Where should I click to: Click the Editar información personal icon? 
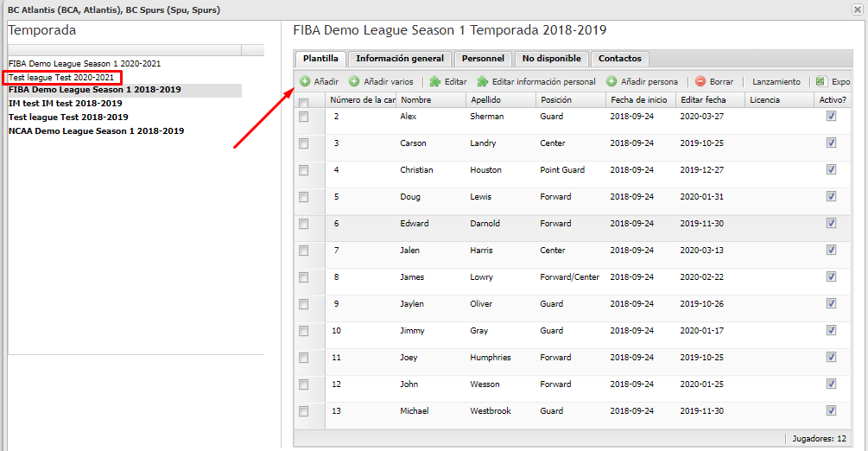(x=483, y=81)
